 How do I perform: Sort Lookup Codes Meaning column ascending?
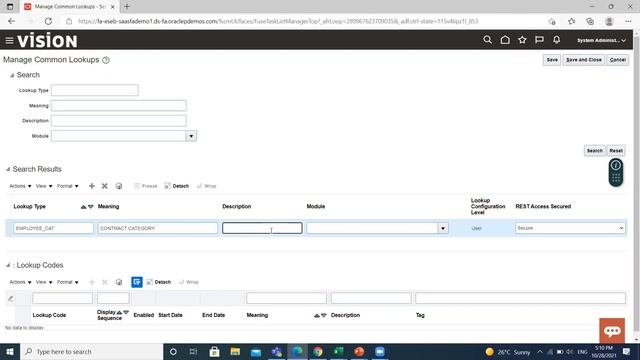tap(316, 316)
